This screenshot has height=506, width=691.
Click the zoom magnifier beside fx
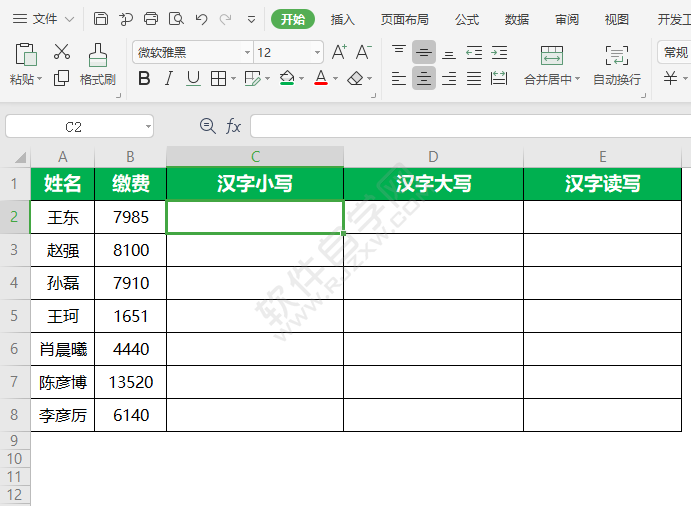point(208,126)
